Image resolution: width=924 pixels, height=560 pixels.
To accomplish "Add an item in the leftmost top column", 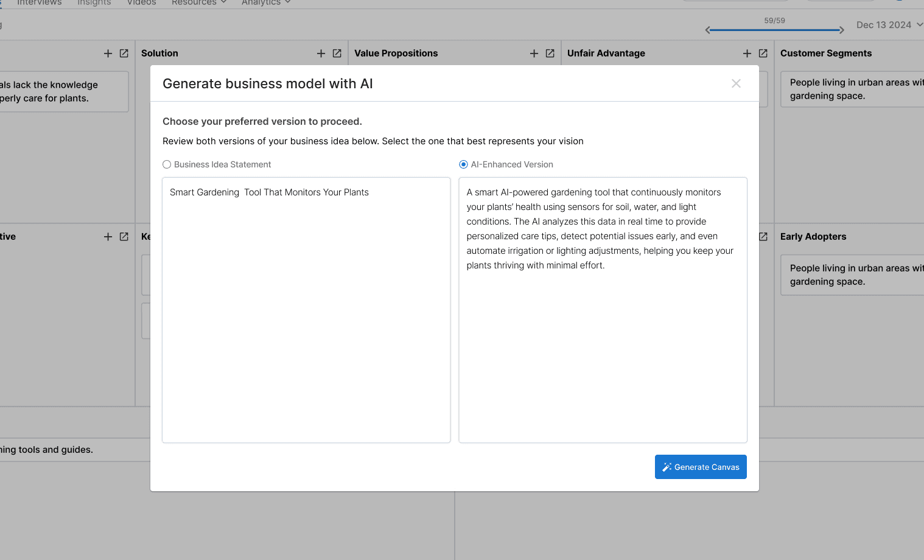I will coord(108,54).
